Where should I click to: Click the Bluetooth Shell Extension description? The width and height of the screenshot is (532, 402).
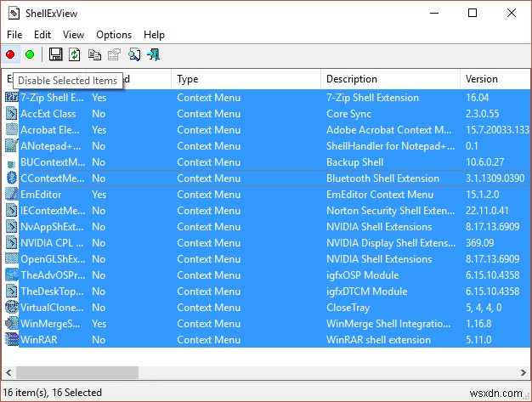(x=382, y=178)
